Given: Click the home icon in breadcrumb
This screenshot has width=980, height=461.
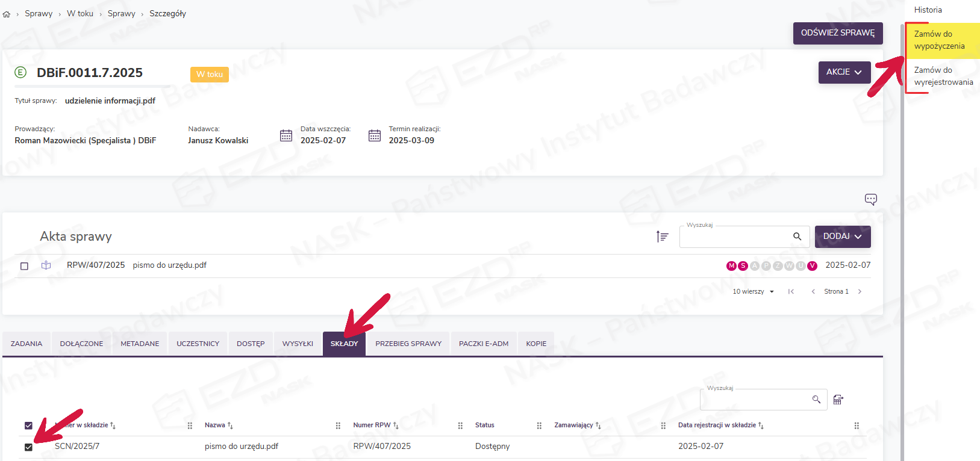Looking at the screenshot, I should point(7,14).
